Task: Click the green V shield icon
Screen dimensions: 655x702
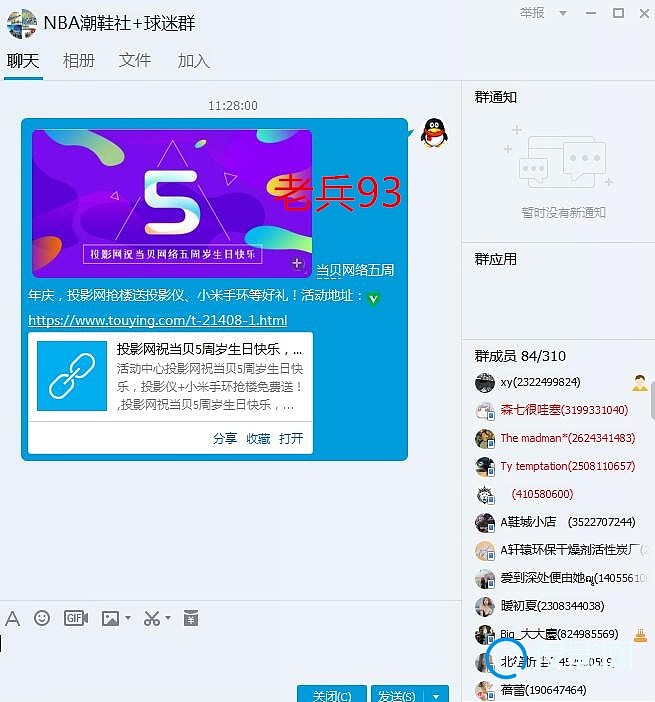Action: tap(373, 298)
